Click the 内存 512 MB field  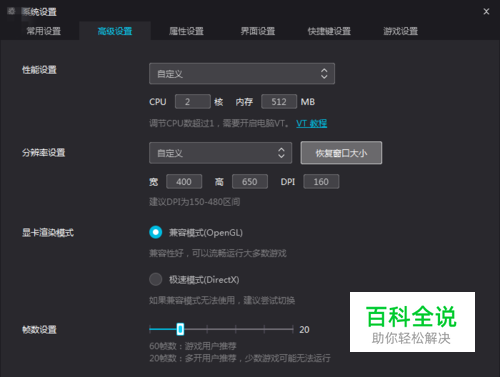[279, 102]
